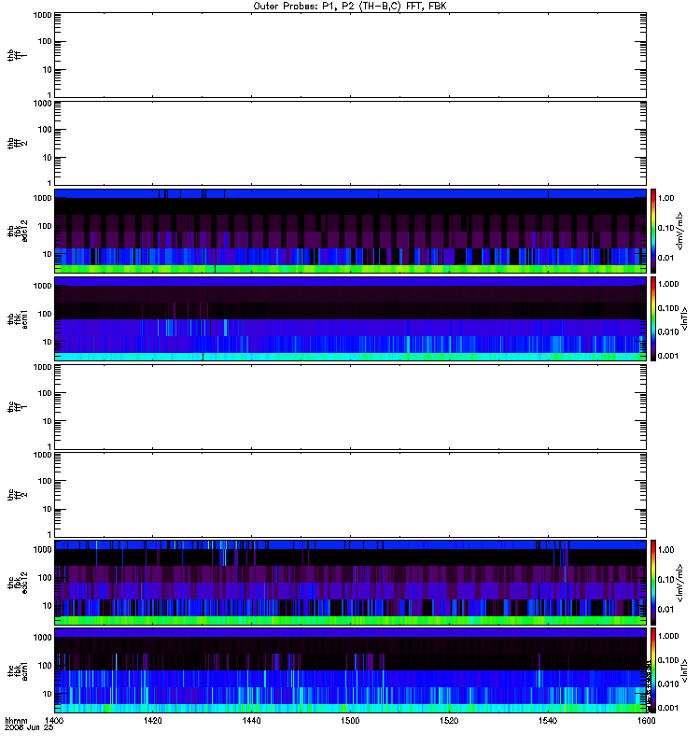Click the 1400 time axis label
This screenshot has height=747, width=700.
pos(53,721)
